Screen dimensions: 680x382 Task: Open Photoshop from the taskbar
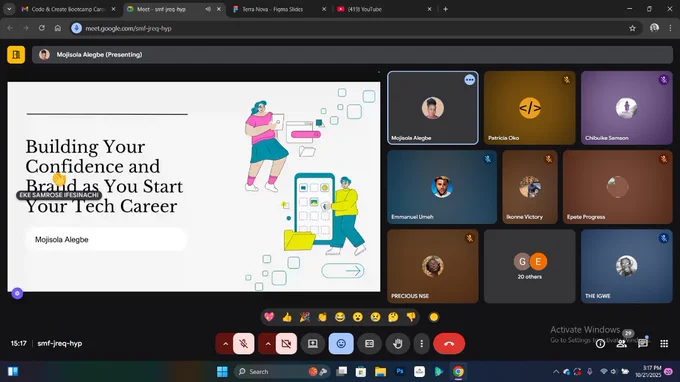pos(400,372)
